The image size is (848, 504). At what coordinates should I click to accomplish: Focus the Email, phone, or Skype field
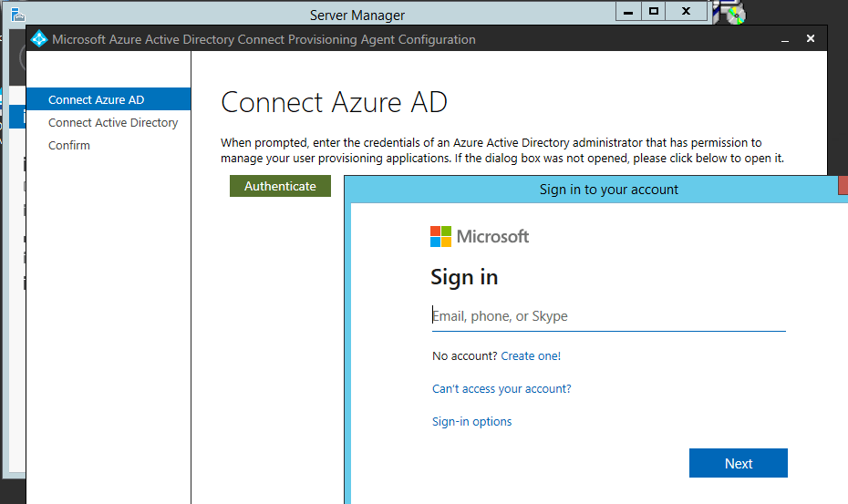click(607, 316)
